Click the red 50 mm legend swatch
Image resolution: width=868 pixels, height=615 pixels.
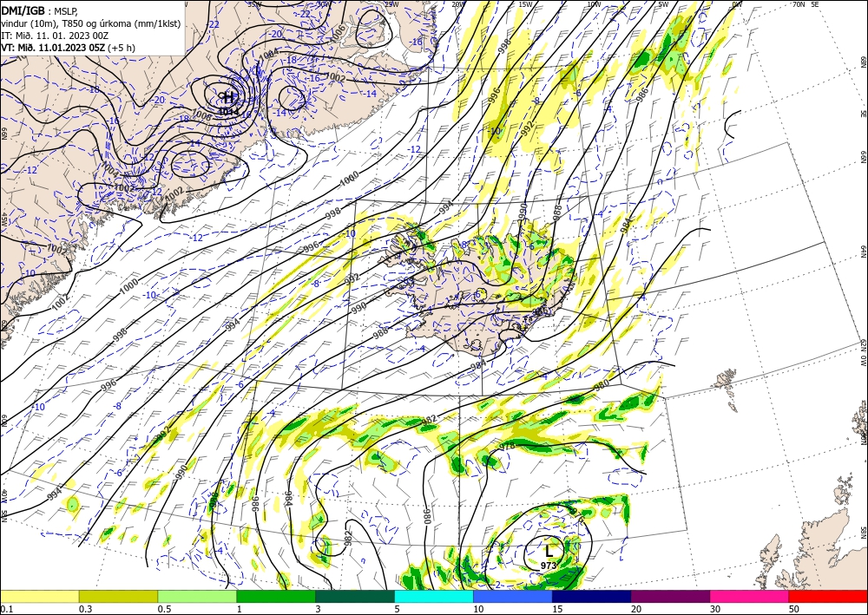[x=828, y=596]
